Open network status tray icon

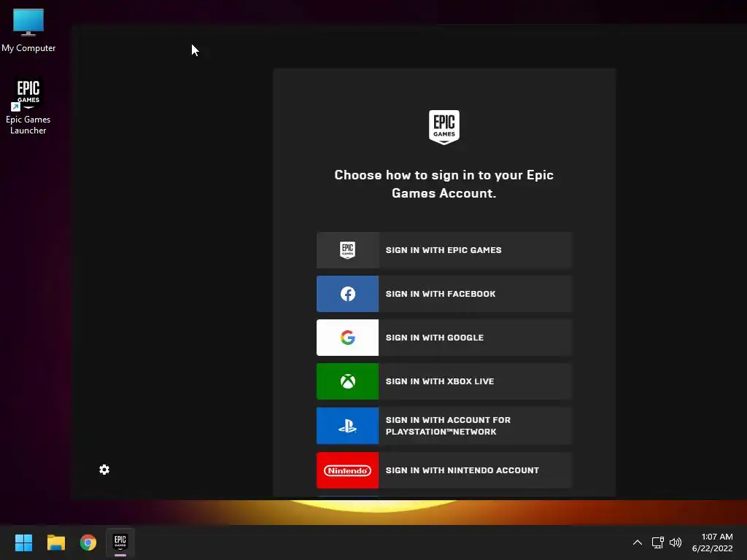point(657,542)
